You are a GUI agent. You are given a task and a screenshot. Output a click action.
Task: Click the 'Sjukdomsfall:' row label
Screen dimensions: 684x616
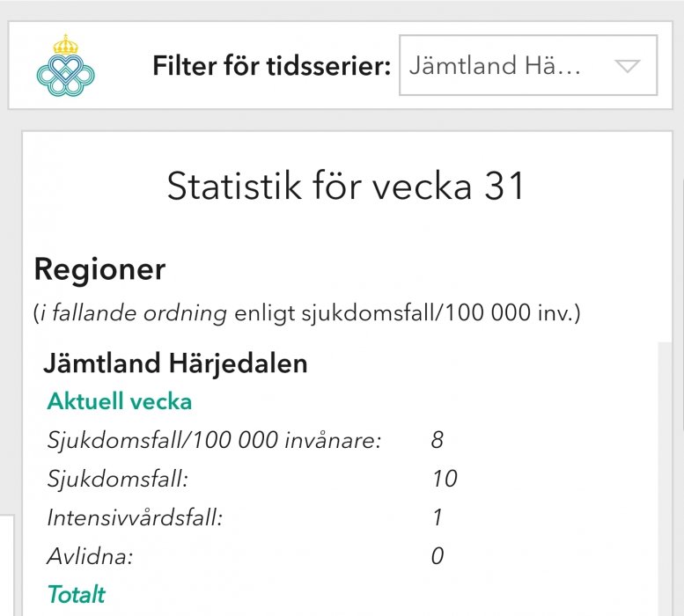118,479
